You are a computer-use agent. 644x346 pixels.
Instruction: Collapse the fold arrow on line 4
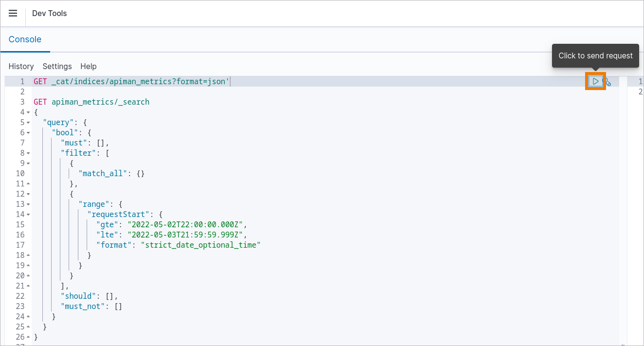tap(28, 112)
